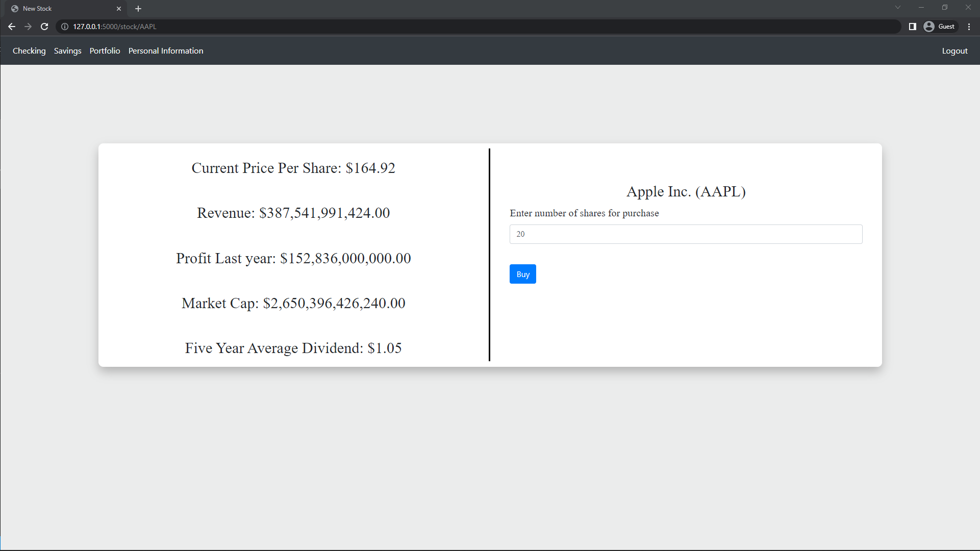Open the side panel icon
Image resolution: width=980 pixels, height=551 pixels.
[913, 27]
